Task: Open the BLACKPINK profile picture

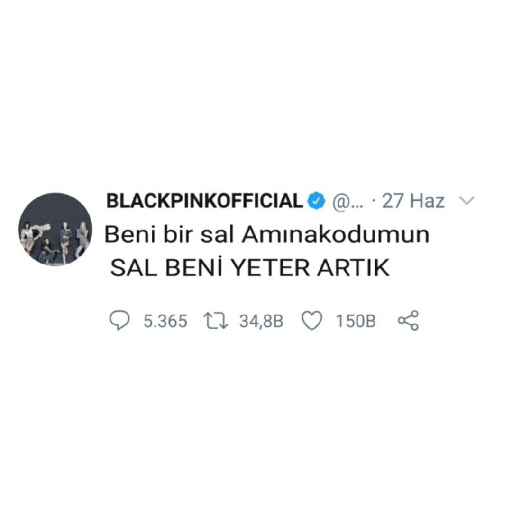Action: [55, 229]
